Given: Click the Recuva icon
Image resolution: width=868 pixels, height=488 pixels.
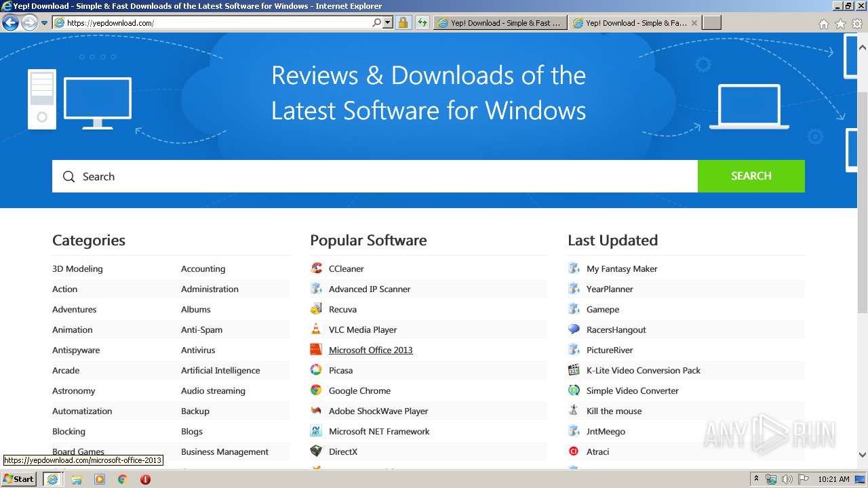Looking at the screenshot, I should click(316, 309).
